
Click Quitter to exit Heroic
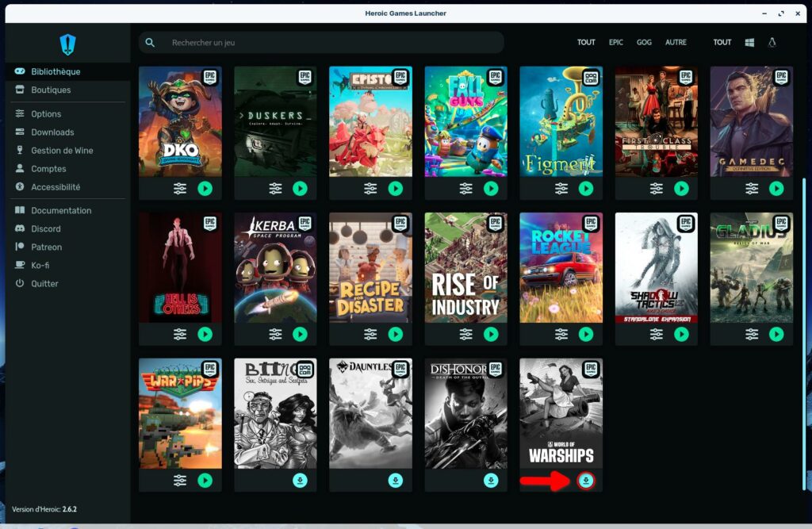44,283
